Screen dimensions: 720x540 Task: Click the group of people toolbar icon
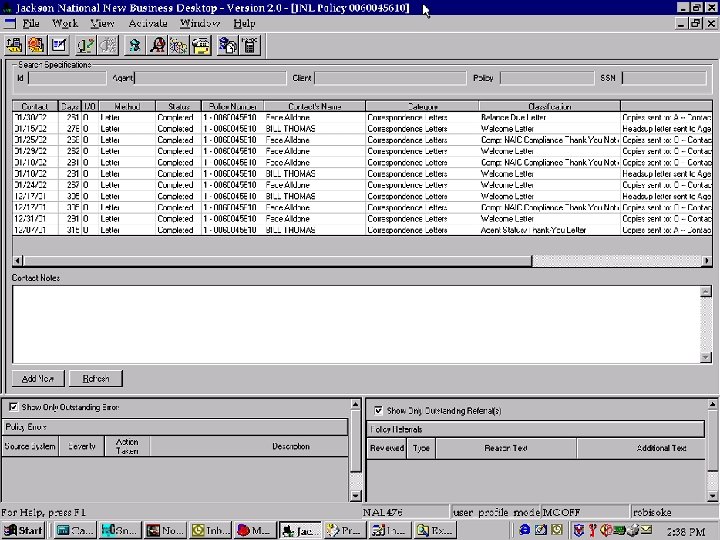pos(178,45)
